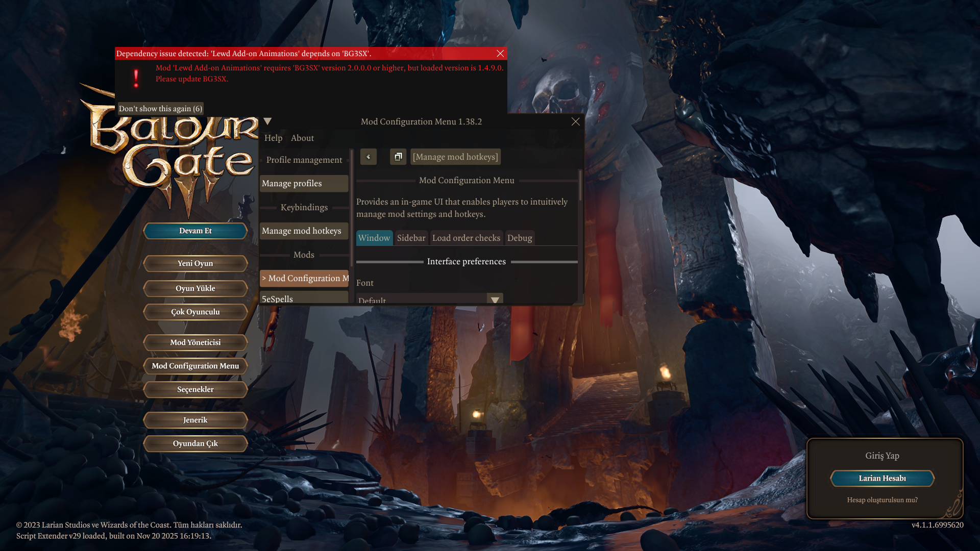Select Manage mod hotkeys in sidebar

click(304, 231)
